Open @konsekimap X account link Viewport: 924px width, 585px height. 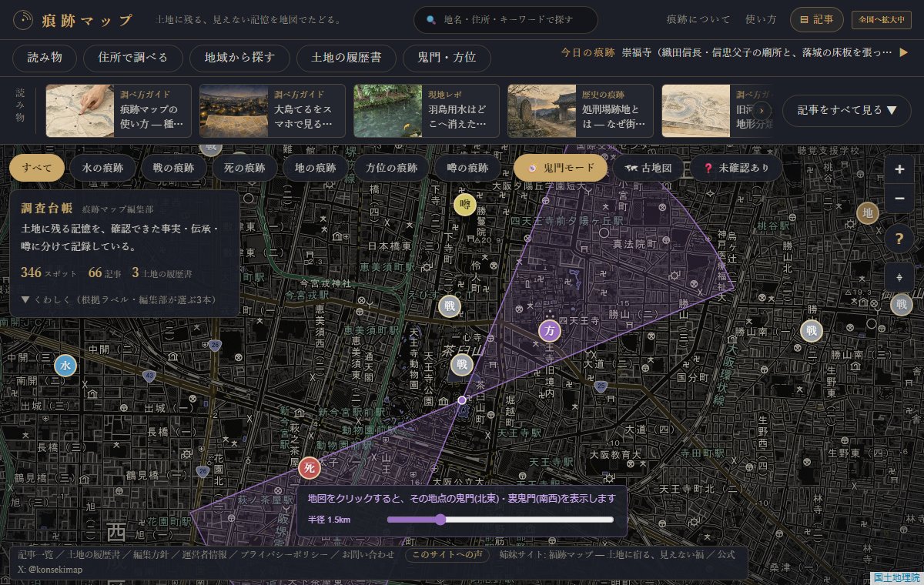coord(55,570)
